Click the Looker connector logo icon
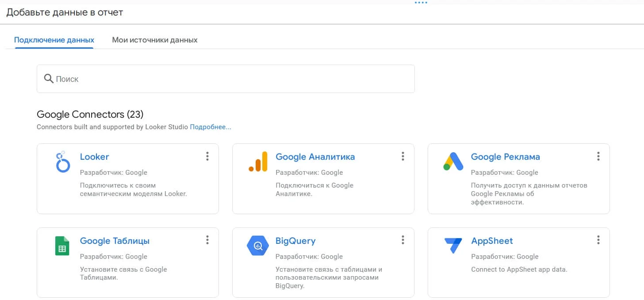The width and height of the screenshot is (644, 300). pos(63,162)
